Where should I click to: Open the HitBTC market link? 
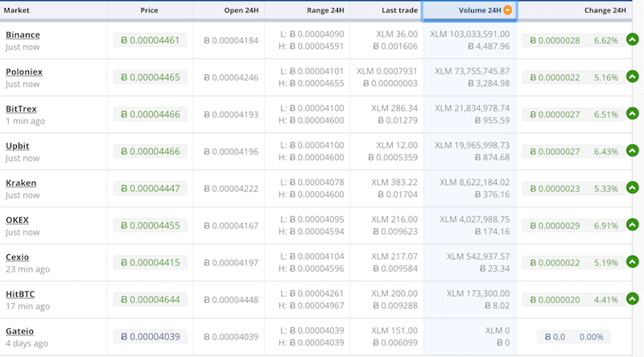(x=20, y=294)
